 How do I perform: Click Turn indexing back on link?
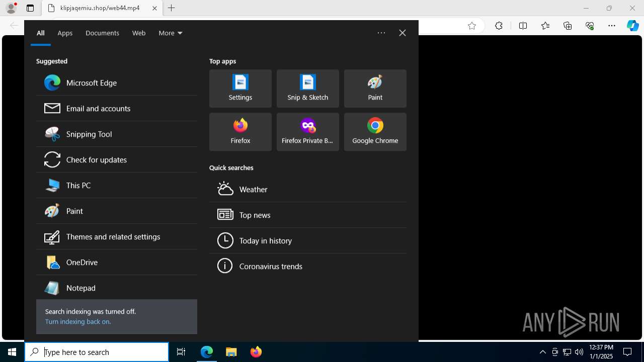coord(78,322)
